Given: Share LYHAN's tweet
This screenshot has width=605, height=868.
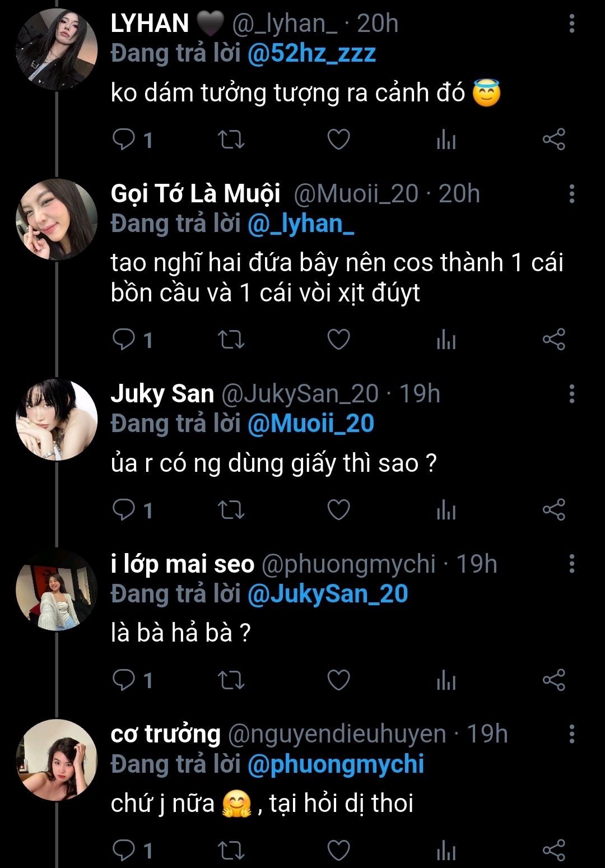Looking at the screenshot, I should (553, 139).
